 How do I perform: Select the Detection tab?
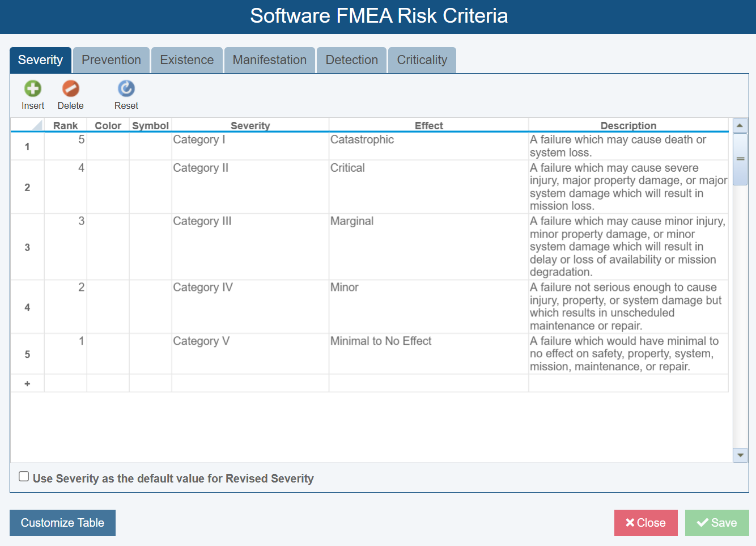tap(352, 60)
